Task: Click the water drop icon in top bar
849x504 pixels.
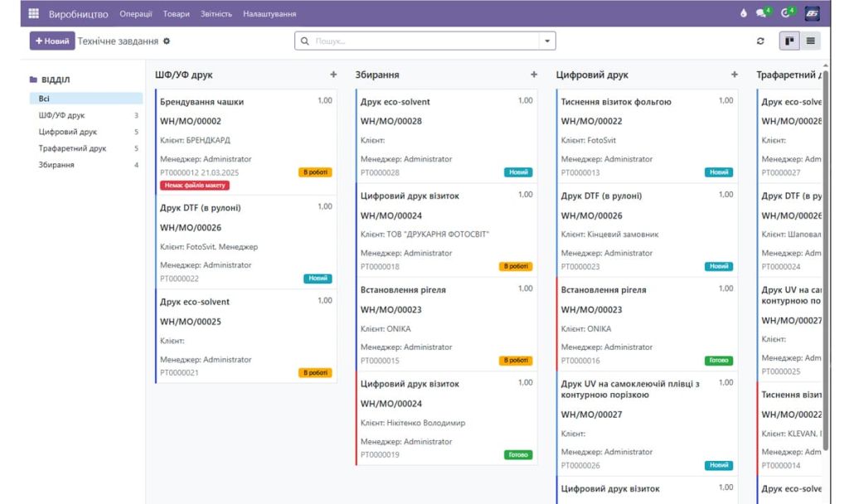Action: pos(743,14)
